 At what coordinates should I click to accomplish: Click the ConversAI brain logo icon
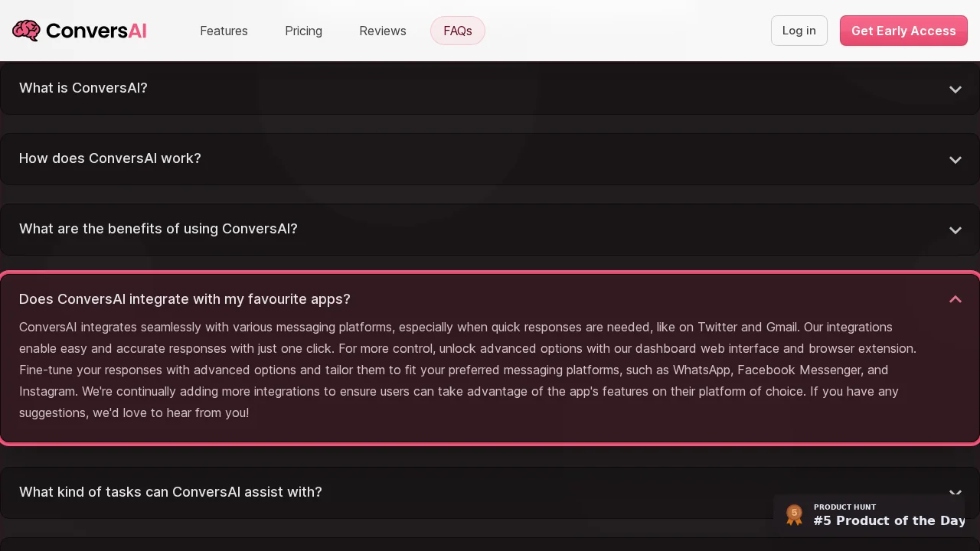(26, 31)
